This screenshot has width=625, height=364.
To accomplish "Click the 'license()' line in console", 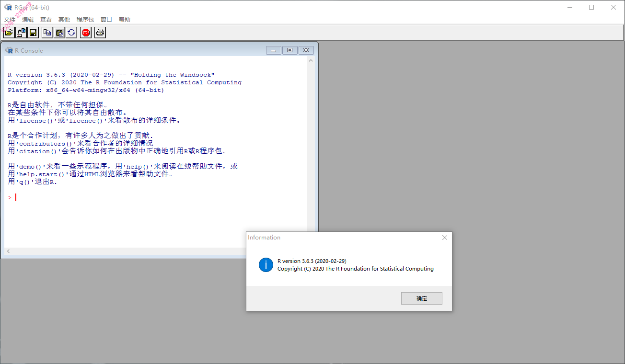I will [x=95, y=120].
